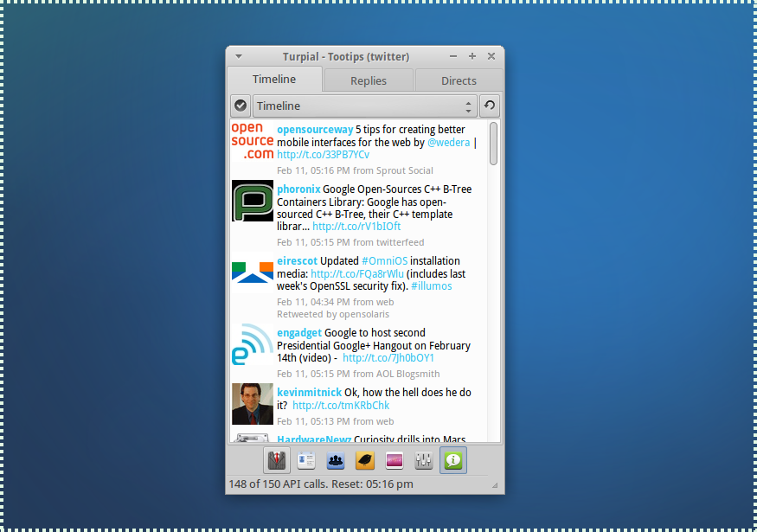Screen dimensions: 757x532
Task: Click the checkmark mark-all-read button
Action: coord(241,106)
